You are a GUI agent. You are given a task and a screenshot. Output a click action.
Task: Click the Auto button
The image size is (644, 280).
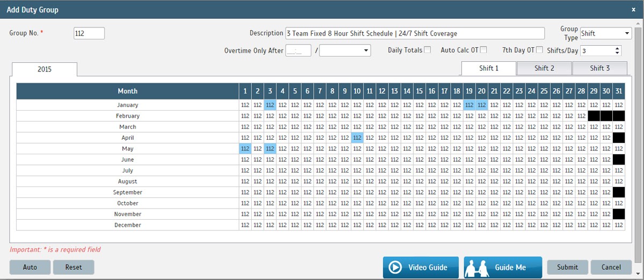30,267
